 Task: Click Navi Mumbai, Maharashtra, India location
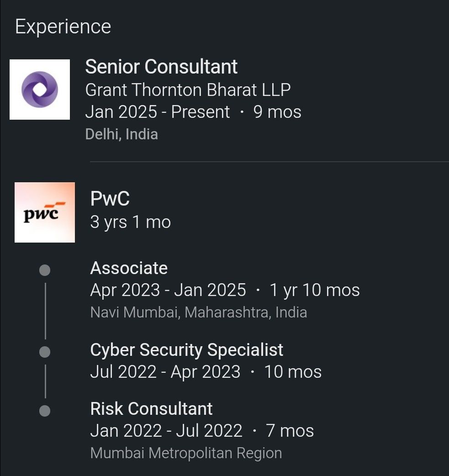[199, 312]
